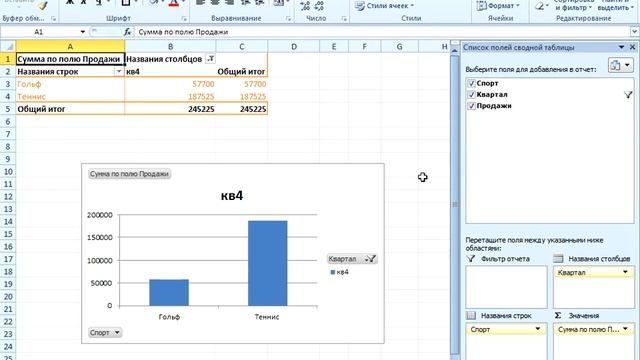Image resolution: width=640 pixels, height=360 pixels.
Task: Click the Квартал filter button on the chart
Action: [352, 259]
